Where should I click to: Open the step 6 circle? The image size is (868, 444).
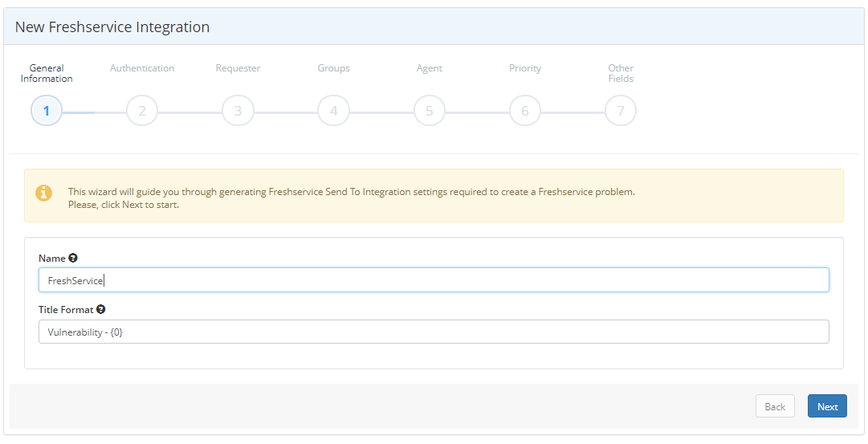click(x=525, y=111)
